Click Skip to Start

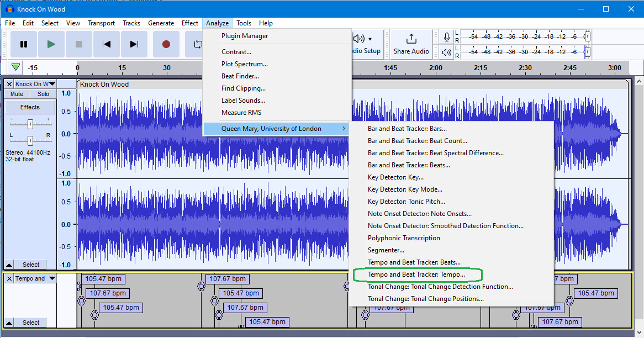(x=107, y=44)
